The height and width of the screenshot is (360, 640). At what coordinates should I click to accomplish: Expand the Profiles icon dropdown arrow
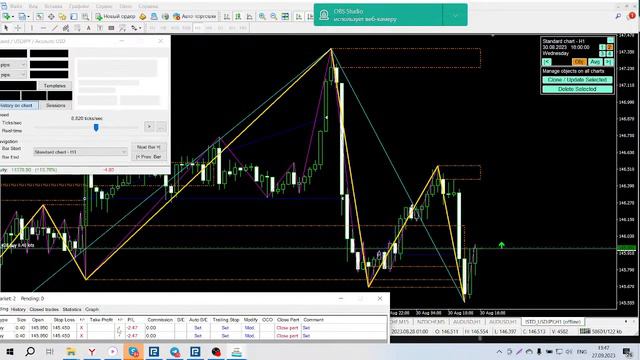pos(28,17)
